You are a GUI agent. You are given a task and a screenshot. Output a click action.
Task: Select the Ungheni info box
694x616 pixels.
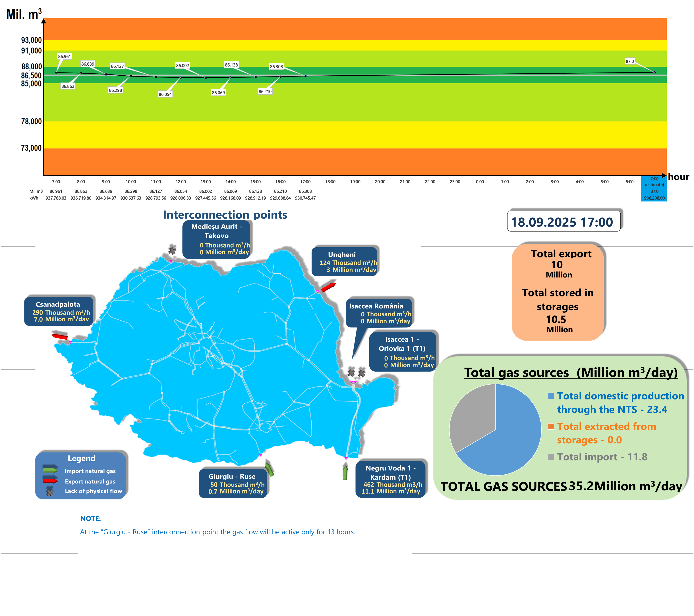(345, 262)
